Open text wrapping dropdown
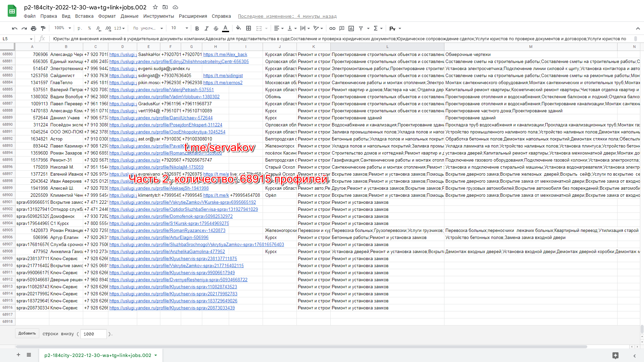Image resolution: width=644 pixels, height=362 pixels. coord(305,28)
